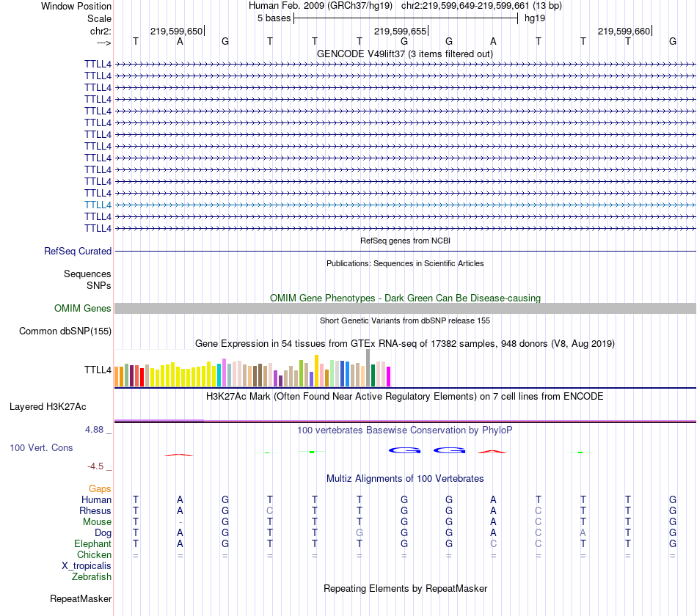Open the 'RefSeq genes from NCBI' track title
Image resolution: width=697 pixels, height=616 pixels.
[x=405, y=241]
